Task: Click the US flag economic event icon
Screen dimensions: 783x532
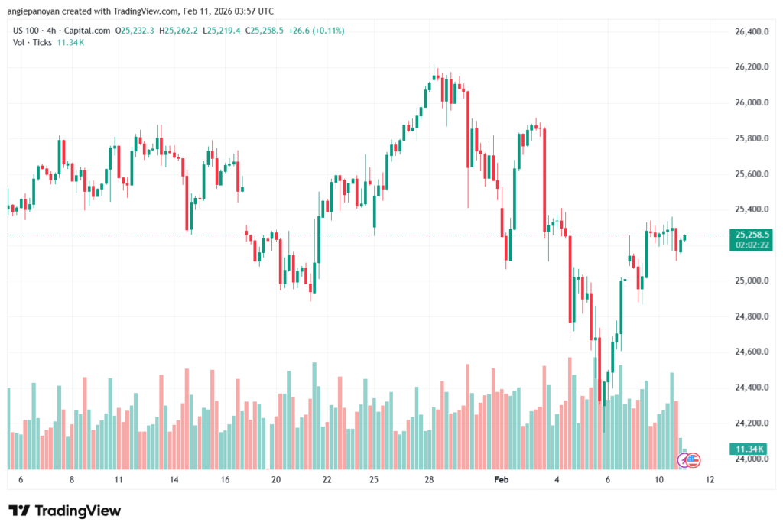Action: tap(694, 460)
